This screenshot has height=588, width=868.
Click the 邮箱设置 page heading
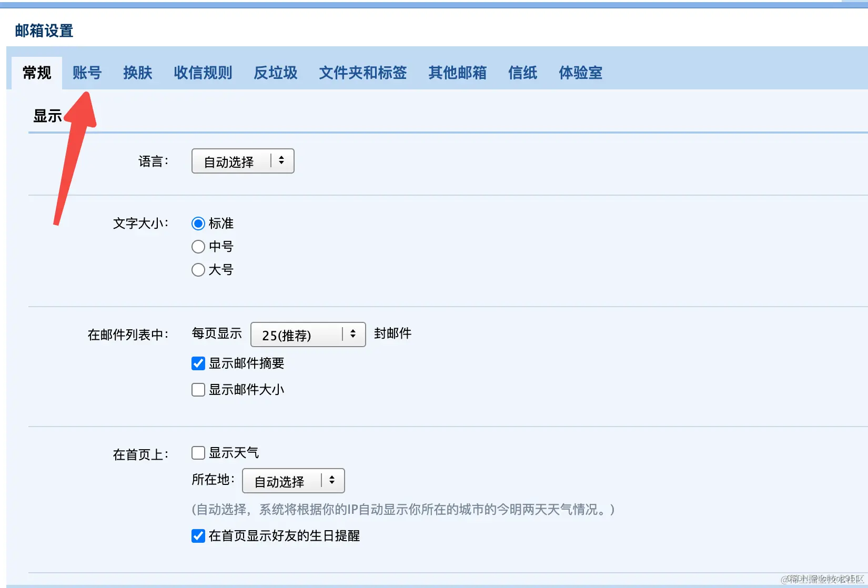(x=44, y=31)
